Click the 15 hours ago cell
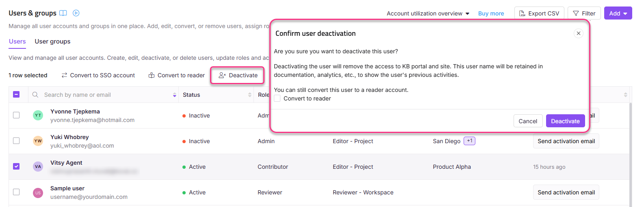The height and width of the screenshot is (207, 644). 549,167
